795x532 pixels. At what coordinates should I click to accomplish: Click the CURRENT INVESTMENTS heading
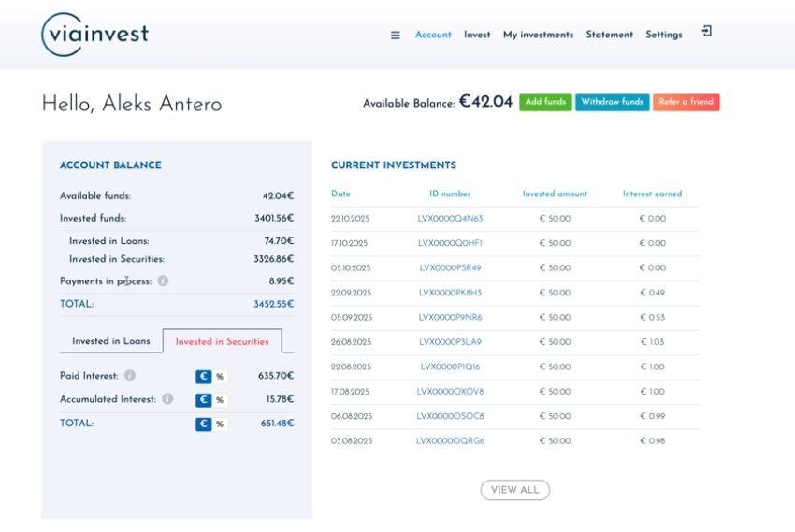[394, 165]
